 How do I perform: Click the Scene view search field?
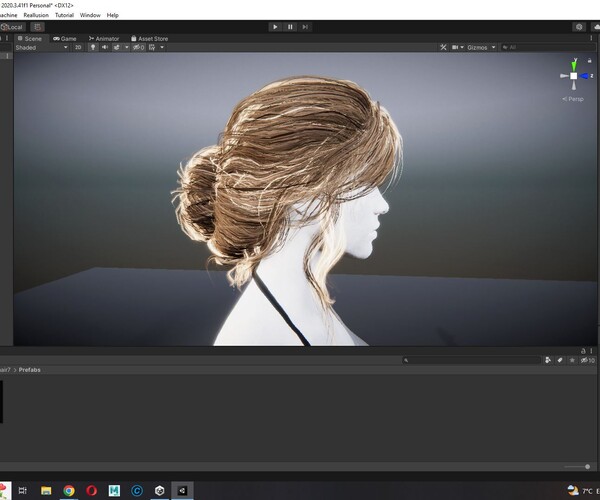click(x=547, y=47)
